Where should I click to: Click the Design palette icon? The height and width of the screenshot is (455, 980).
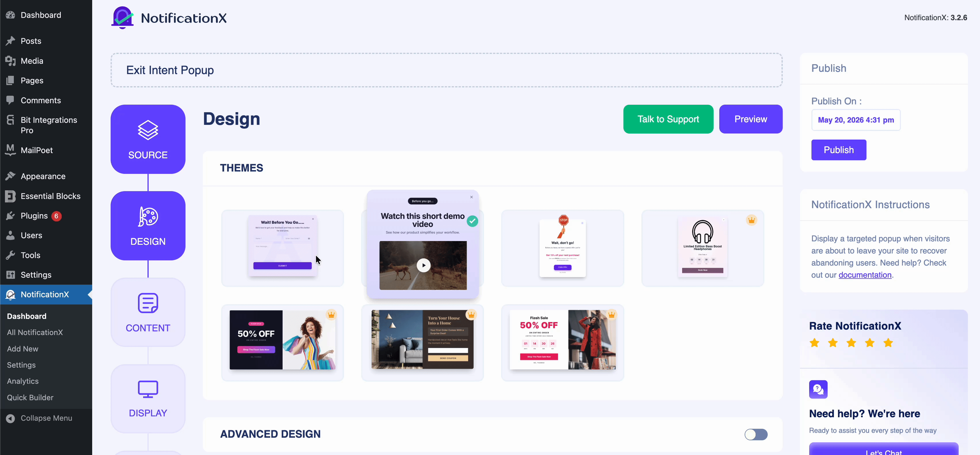pyautogui.click(x=148, y=217)
